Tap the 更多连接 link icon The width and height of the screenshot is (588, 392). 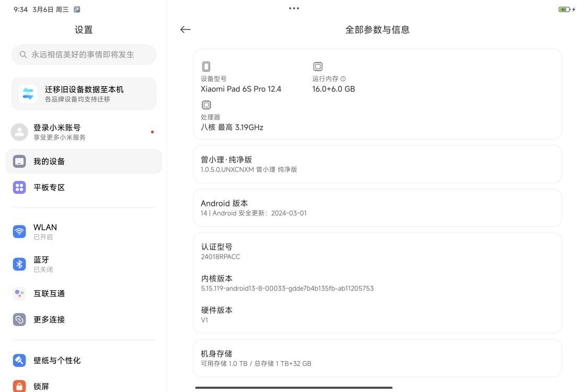(19, 319)
